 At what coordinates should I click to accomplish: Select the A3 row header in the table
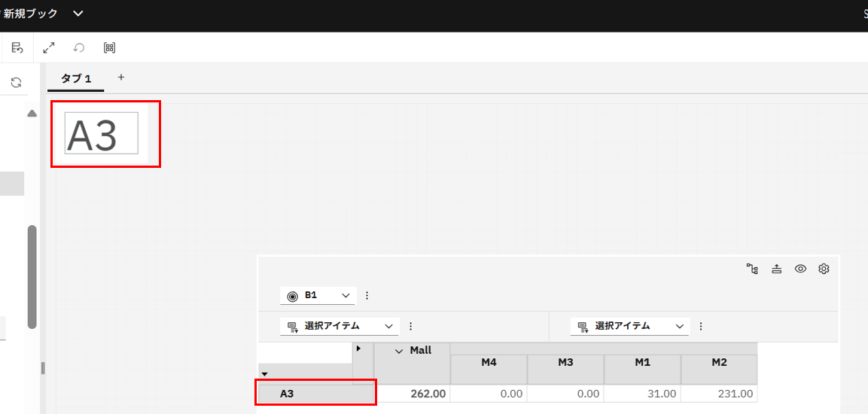click(316, 394)
